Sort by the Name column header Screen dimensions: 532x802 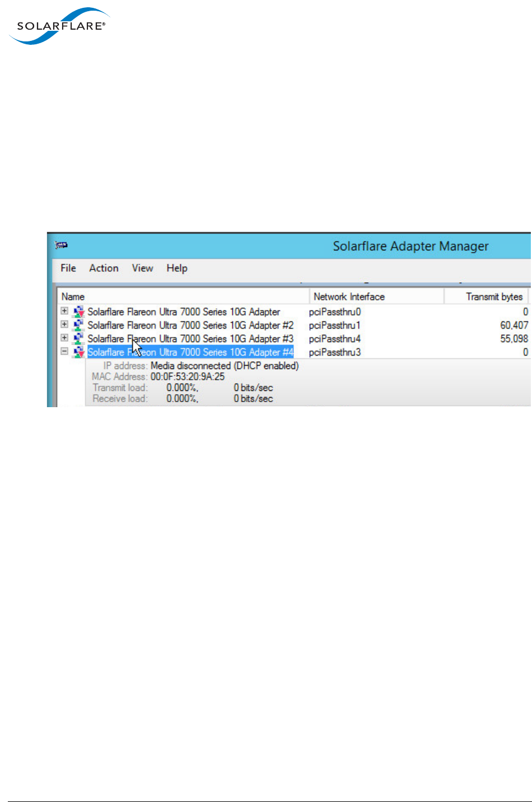click(183, 297)
